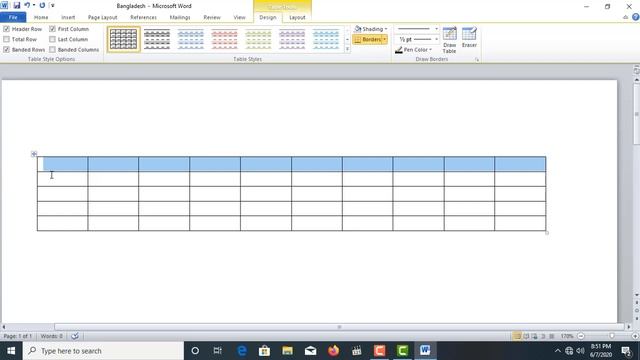The image size is (640, 360).
Task: Zoom in with the plus button
Action: click(635, 336)
